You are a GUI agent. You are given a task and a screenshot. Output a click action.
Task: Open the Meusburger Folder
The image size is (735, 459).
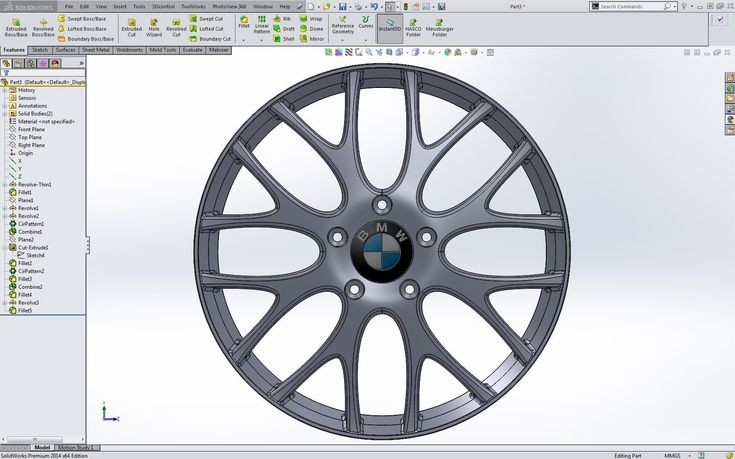(439, 28)
